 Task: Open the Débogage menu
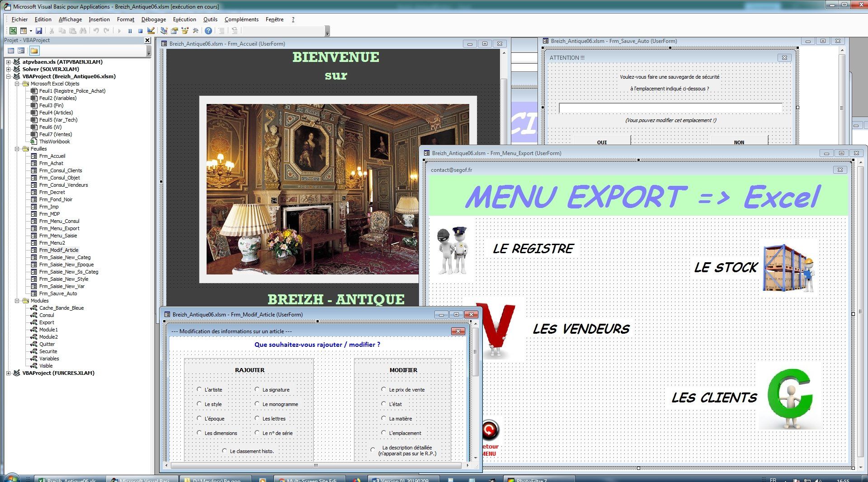[154, 19]
